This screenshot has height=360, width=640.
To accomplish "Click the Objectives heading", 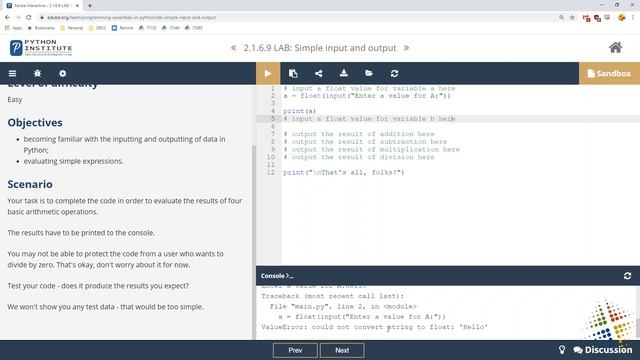I will pos(35,122).
